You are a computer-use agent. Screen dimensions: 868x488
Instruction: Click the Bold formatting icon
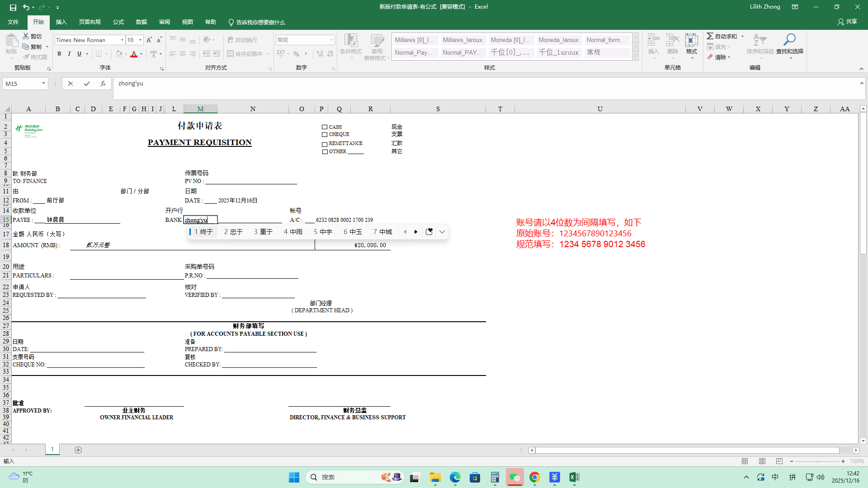click(x=59, y=54)
